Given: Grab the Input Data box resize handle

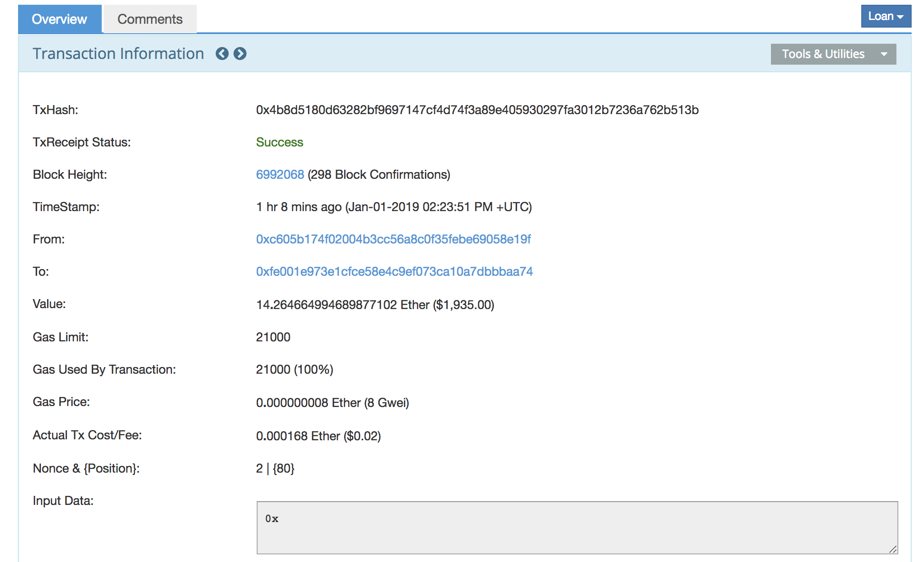Looking at the screenshot, I should (893, 549).
